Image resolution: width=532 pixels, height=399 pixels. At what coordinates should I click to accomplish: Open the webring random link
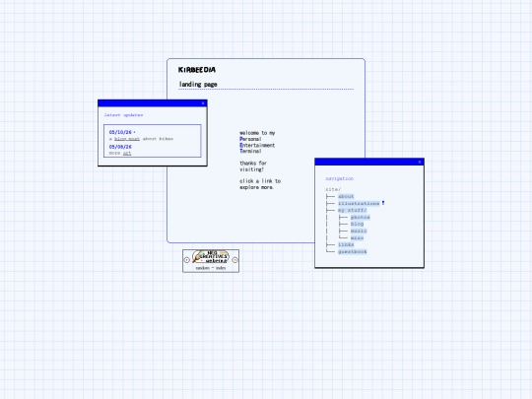point(203,268)
